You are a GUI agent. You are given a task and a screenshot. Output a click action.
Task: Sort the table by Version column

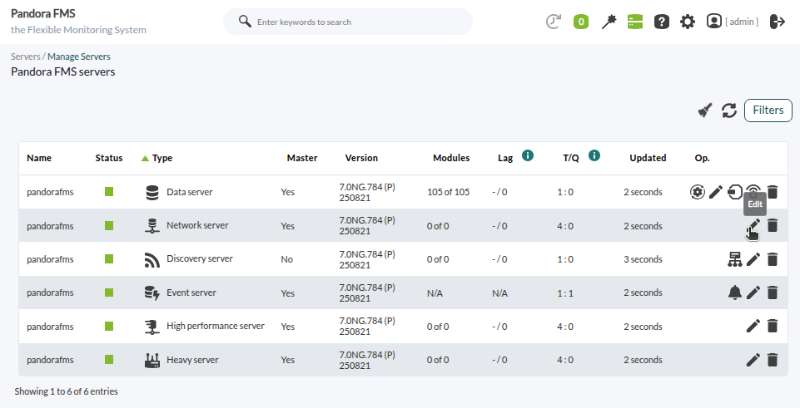tap(361, 158)
